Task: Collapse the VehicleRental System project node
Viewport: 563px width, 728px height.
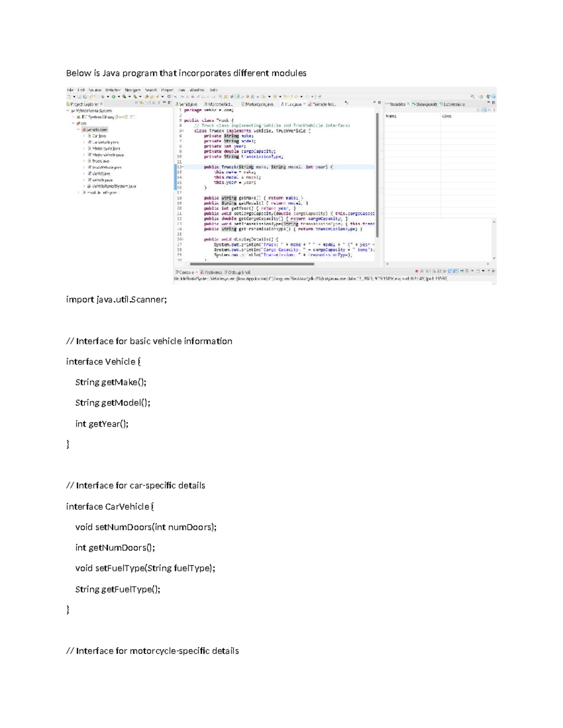Action: 68,111
